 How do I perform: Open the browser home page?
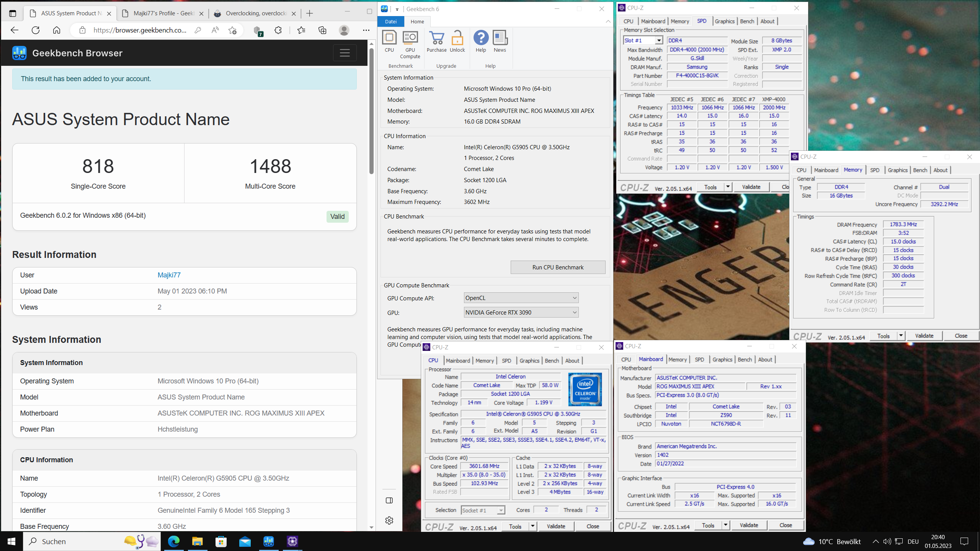click(x=57, y=30)
